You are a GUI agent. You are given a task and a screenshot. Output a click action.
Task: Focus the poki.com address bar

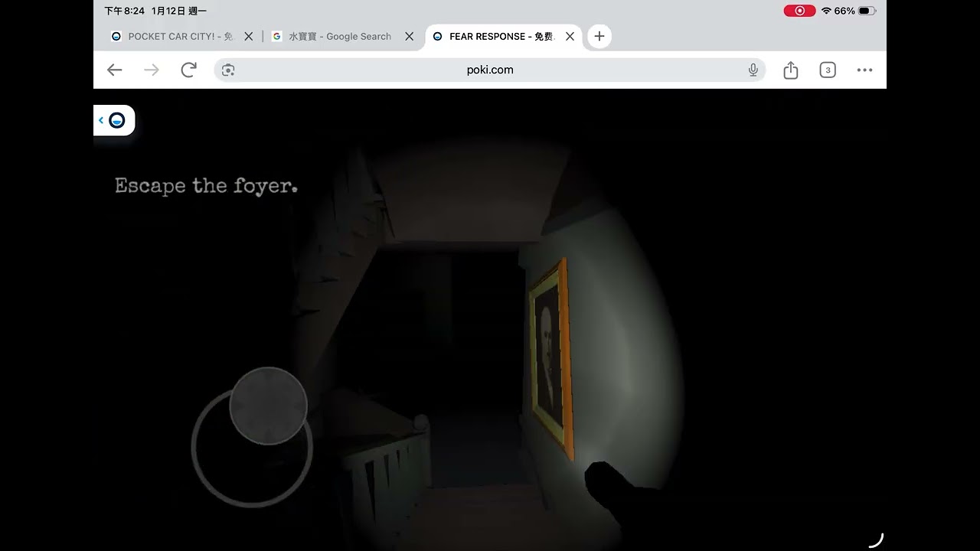click(x=490, y=70)
